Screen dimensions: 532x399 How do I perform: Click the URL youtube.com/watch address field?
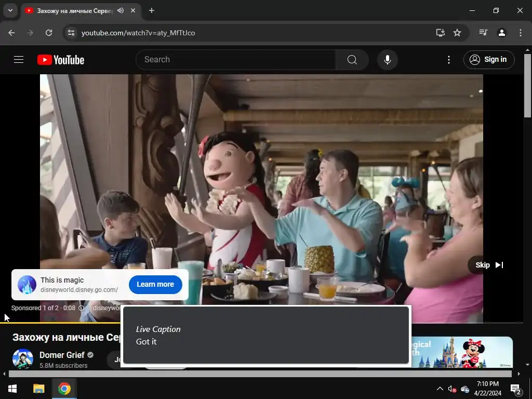pos(138,33)
